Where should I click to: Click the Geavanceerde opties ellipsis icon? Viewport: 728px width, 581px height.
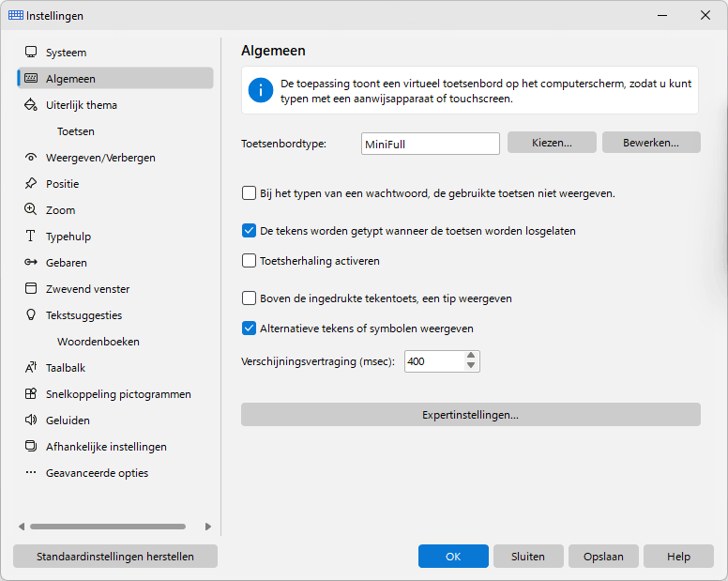(x=31, y=472)
